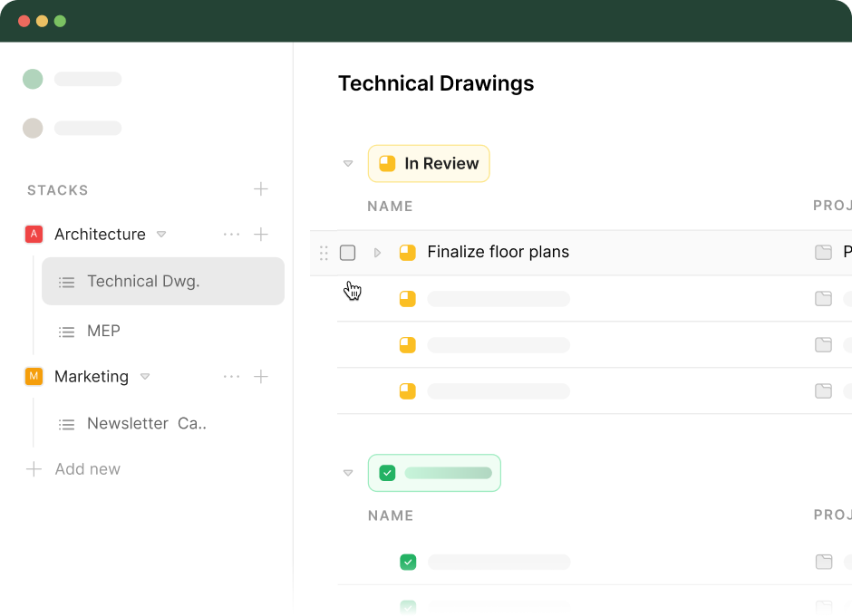The height and width of the screenshot is (616, 852).
Task: Click the plus icon beside Add new
Action: click(x=34, y=468)
